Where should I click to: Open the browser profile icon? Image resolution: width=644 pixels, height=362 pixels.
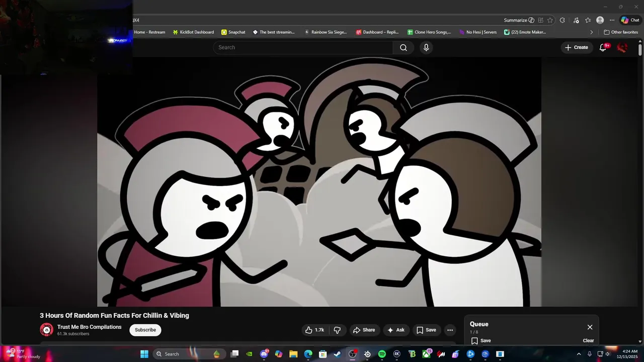[x=600, y=20]
